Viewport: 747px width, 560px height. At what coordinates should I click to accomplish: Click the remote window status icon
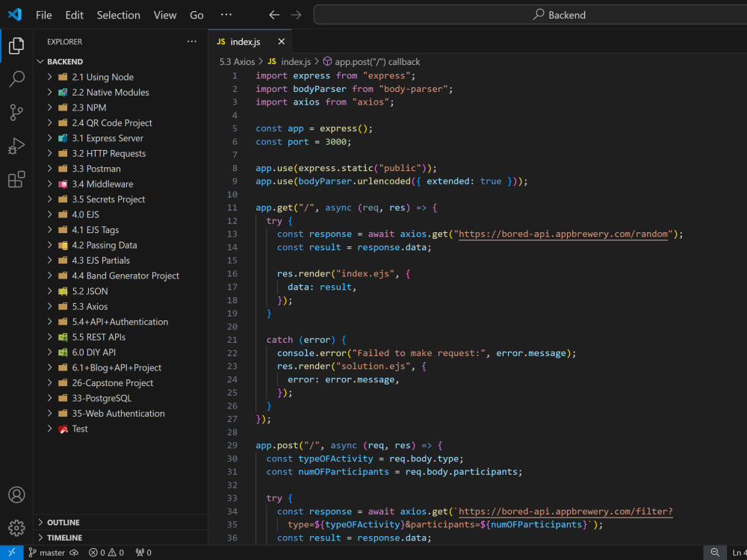(x=11, y=553)
